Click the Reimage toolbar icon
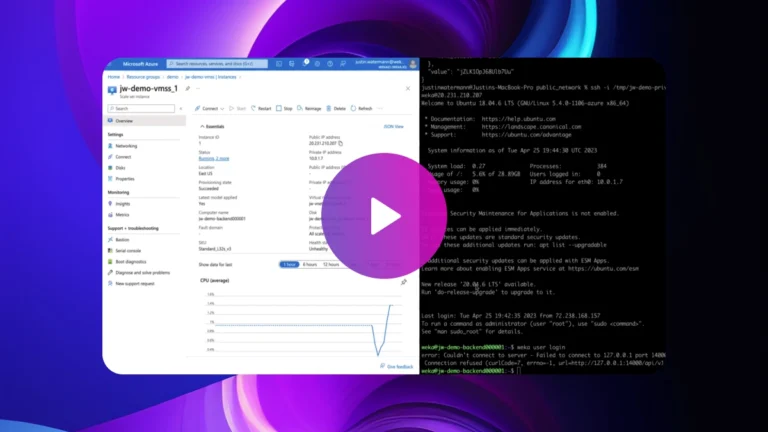The image size is (768, 432). pyautogui.click(x=301, y=108)
